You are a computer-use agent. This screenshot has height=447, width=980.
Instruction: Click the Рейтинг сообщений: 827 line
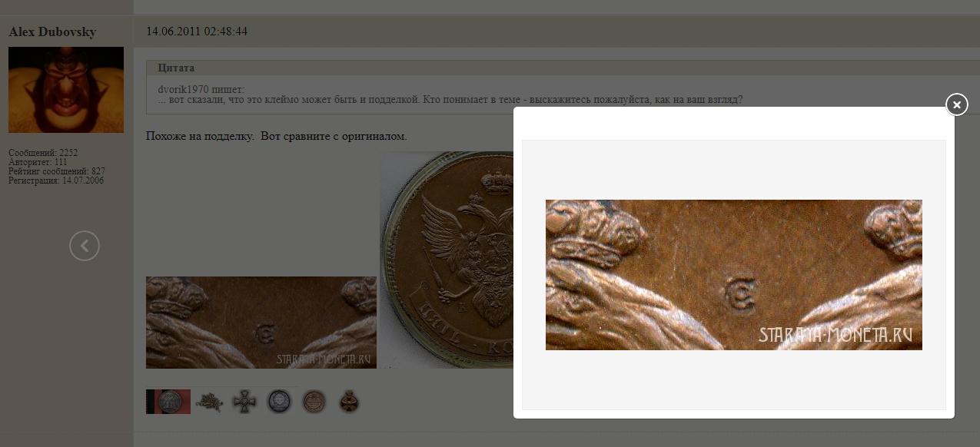pyautogui.click(x=57, y=171)
